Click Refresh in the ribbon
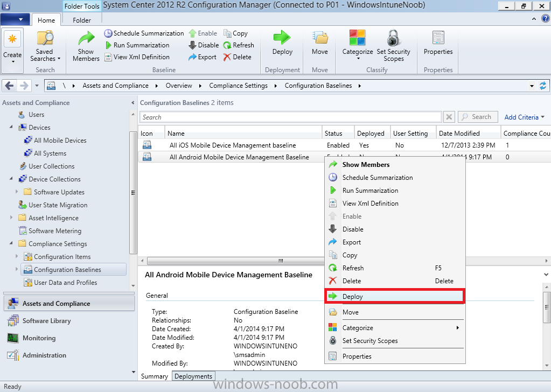 coord(239,45)
